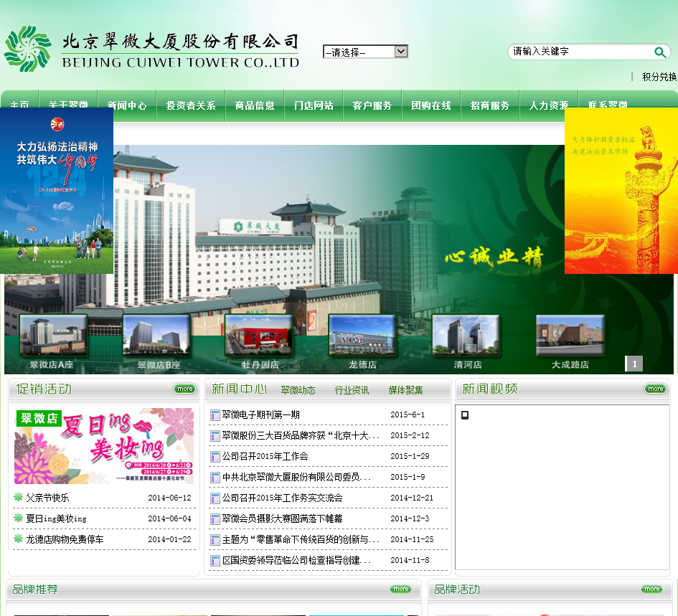678x616 pixels.
Task: Click more button in 品牌推荐 panel
Action: [400, 589]
